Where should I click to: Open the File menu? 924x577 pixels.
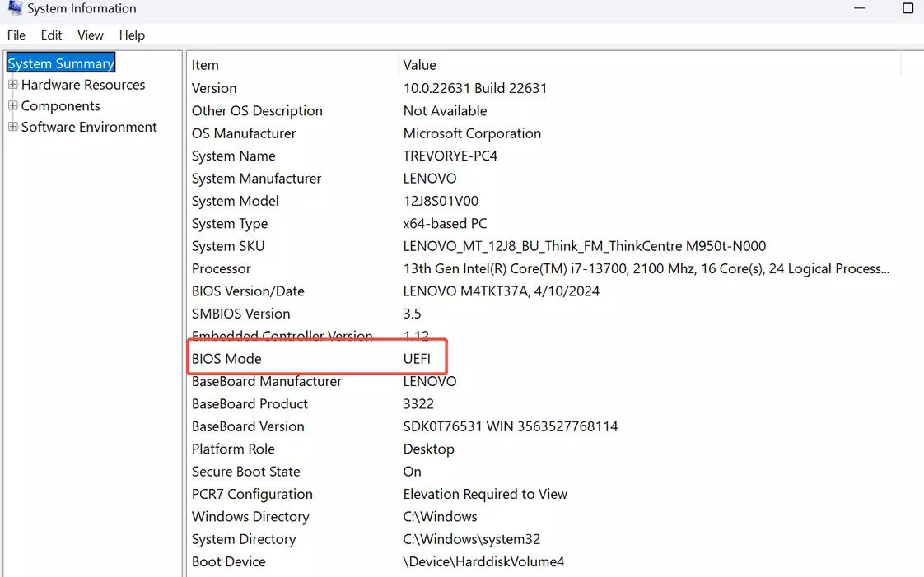(x=16, y=35)
